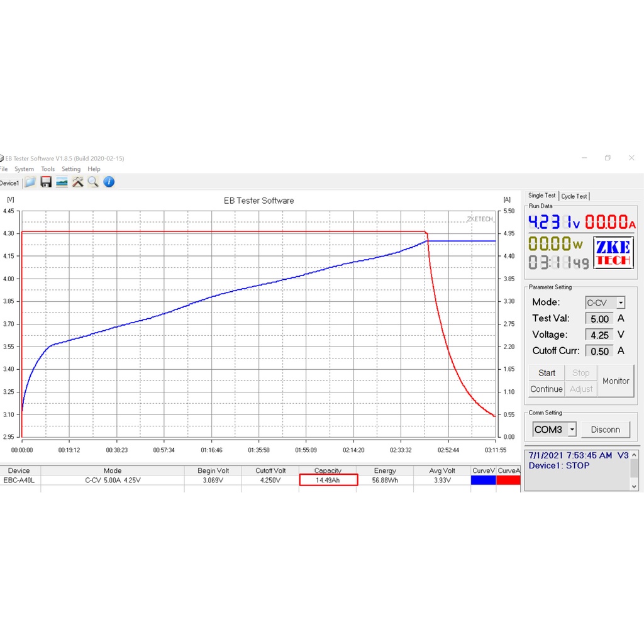Screen dimensions: 644x644
Task: Click the blue CurveV color swatch
Action: pos(483,480)
